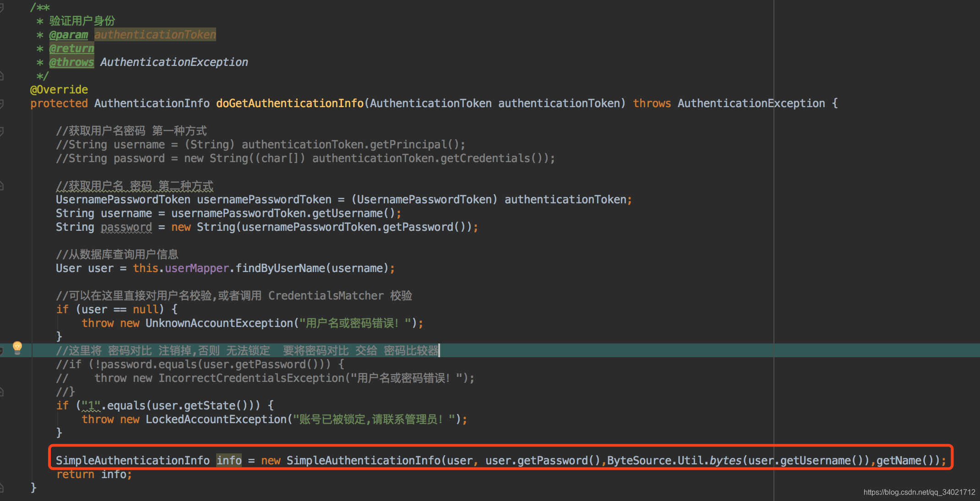Viewport: 980px width, 501px height.
Task: Click CredentialsMatcher in the comment
Action: tap(326, 296)
